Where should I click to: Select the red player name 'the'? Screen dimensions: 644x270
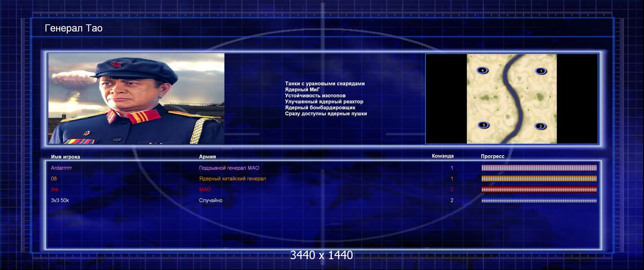tap(55, 189)
